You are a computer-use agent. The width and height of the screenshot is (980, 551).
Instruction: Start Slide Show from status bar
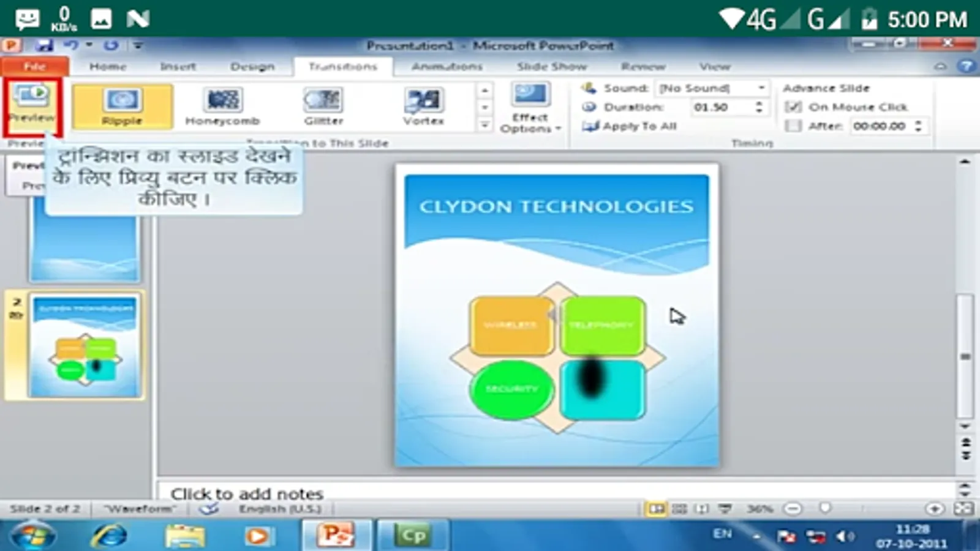click(x=725, y=509)
